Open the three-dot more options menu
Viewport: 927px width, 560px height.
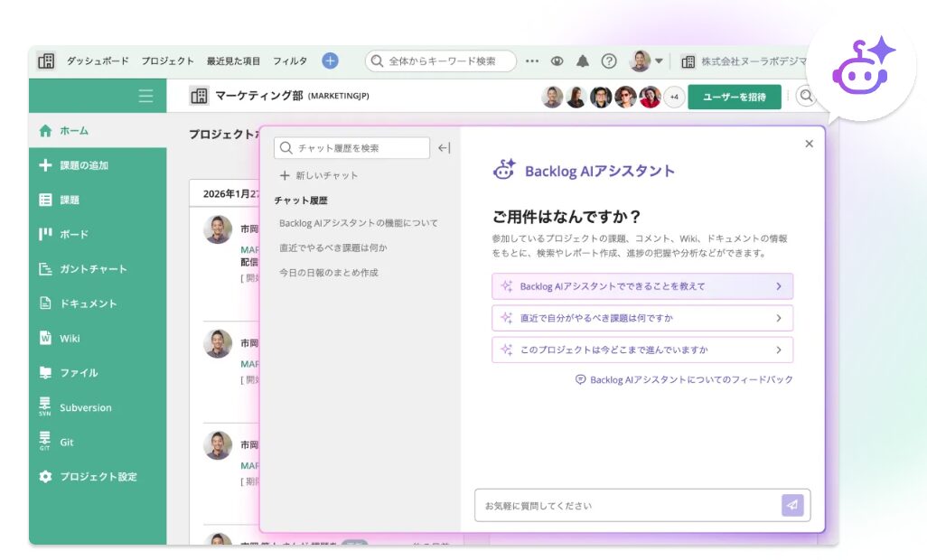coord(532,61)
